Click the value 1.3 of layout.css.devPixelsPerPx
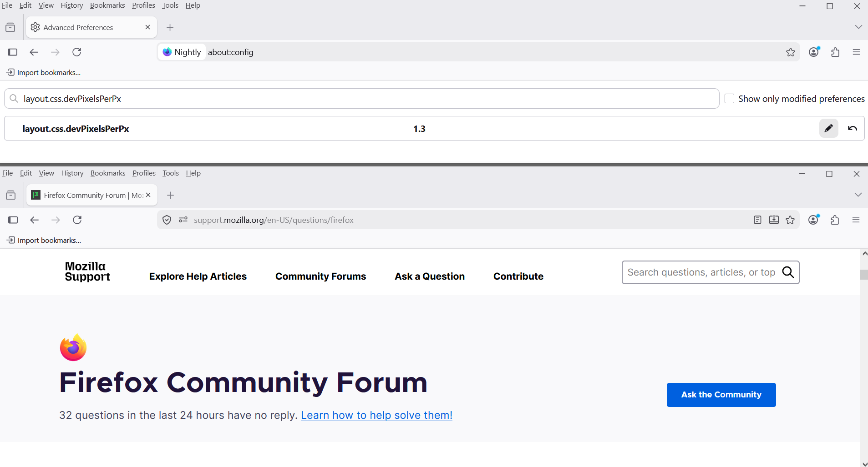This screenshot has width=868, height=467. tap(419, 129)
